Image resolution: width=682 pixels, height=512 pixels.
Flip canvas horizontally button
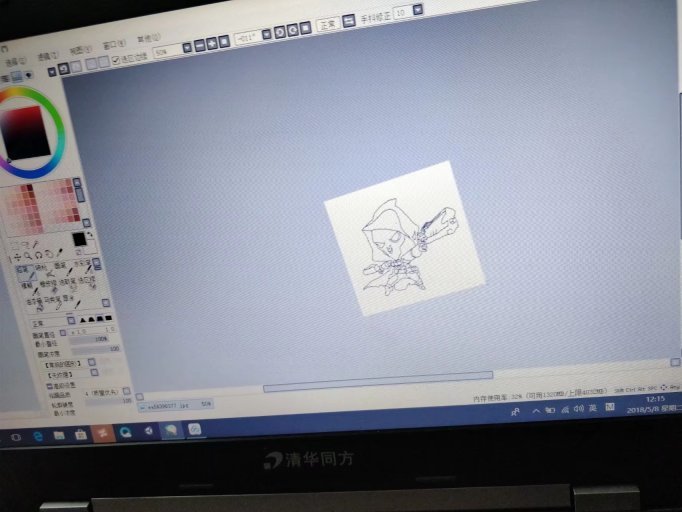click(349, 20)
